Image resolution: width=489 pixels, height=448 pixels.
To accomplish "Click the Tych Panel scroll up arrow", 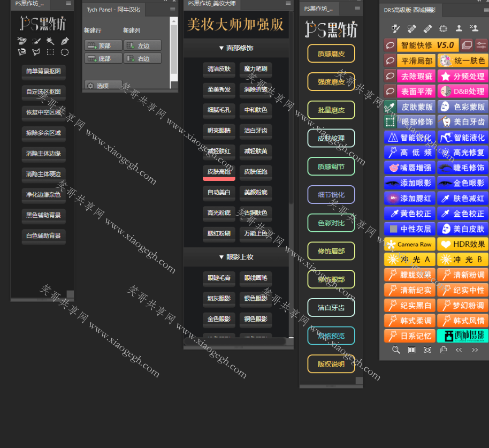I will pyautogui.click(x=174, y=21).
